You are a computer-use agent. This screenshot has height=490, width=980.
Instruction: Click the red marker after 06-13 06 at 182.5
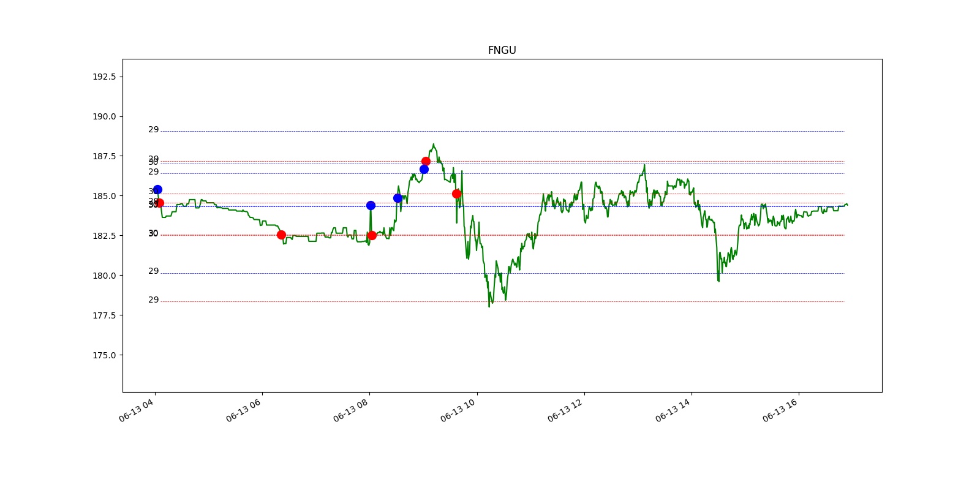281,235
